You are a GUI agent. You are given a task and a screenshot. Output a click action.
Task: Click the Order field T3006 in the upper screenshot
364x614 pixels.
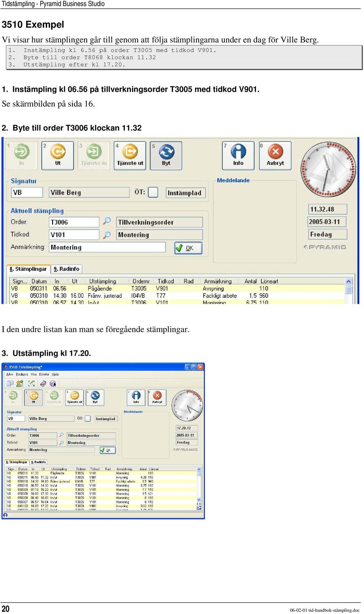[x=74, y=222]
